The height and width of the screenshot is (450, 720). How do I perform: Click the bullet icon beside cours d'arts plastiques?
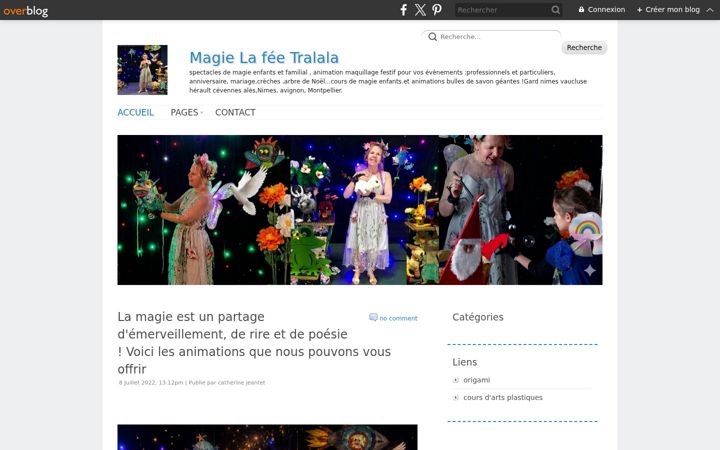456,398
